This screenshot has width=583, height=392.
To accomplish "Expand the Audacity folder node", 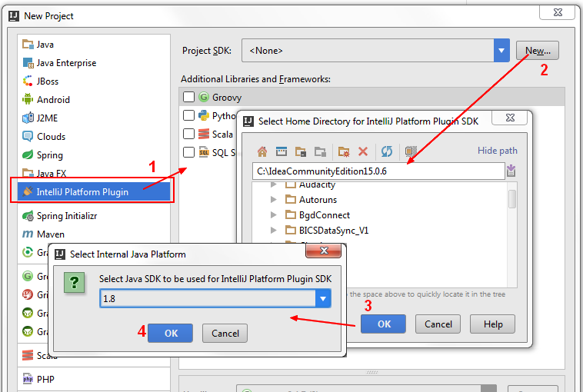I will [274, 184].
